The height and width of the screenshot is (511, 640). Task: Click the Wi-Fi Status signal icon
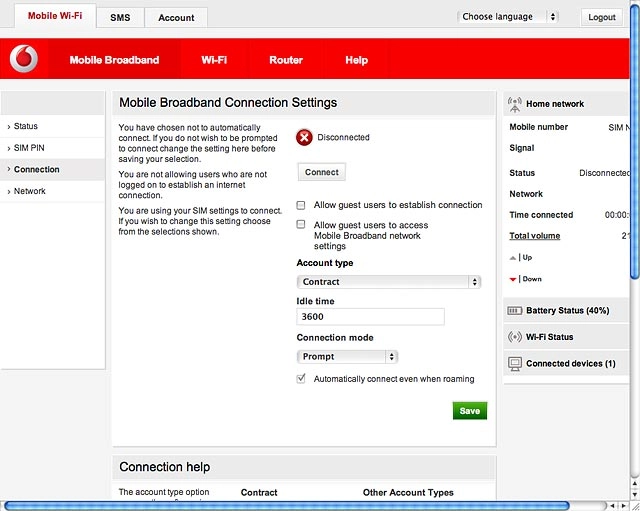point(515,337)
